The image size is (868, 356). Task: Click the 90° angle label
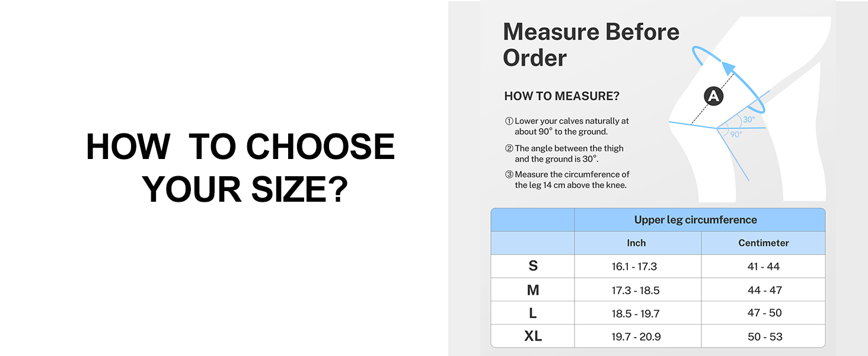(736, 135)
